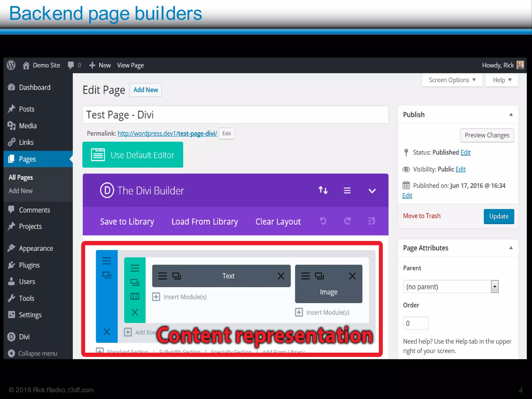Image resolution: width=532 pixels, height=399 pixels.
Task: Click Collapse menu arrow icon
Action: pos(11,353)
